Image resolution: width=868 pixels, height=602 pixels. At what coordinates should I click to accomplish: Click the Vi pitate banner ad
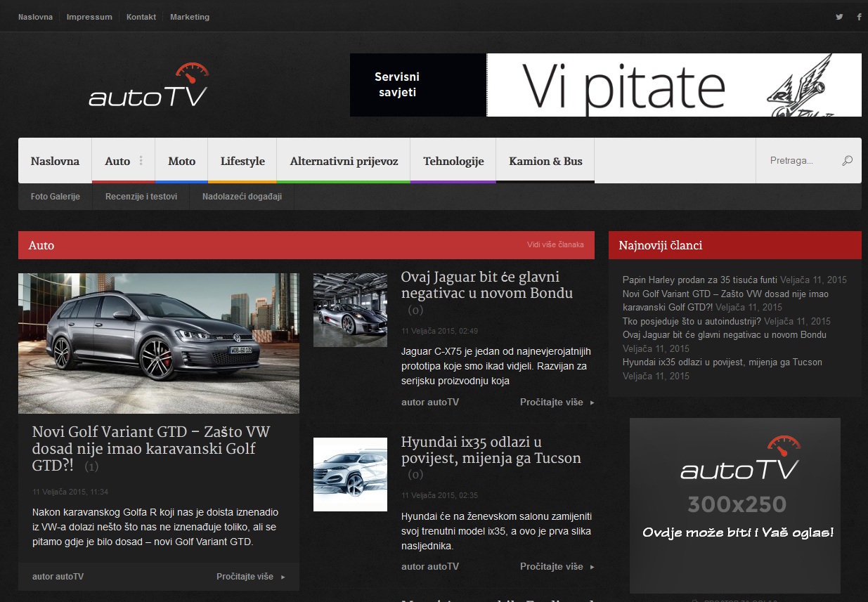[674, 85]
